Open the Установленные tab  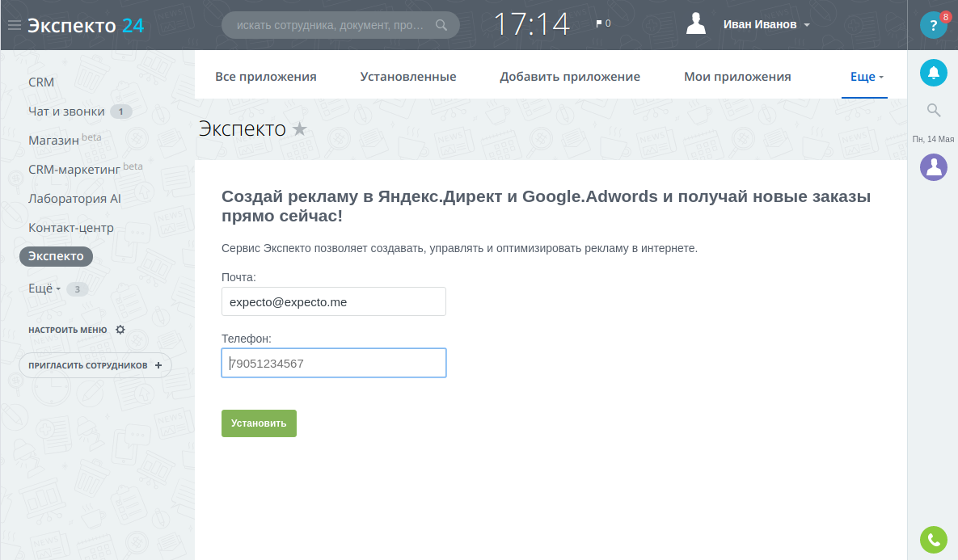pos(408,77)
